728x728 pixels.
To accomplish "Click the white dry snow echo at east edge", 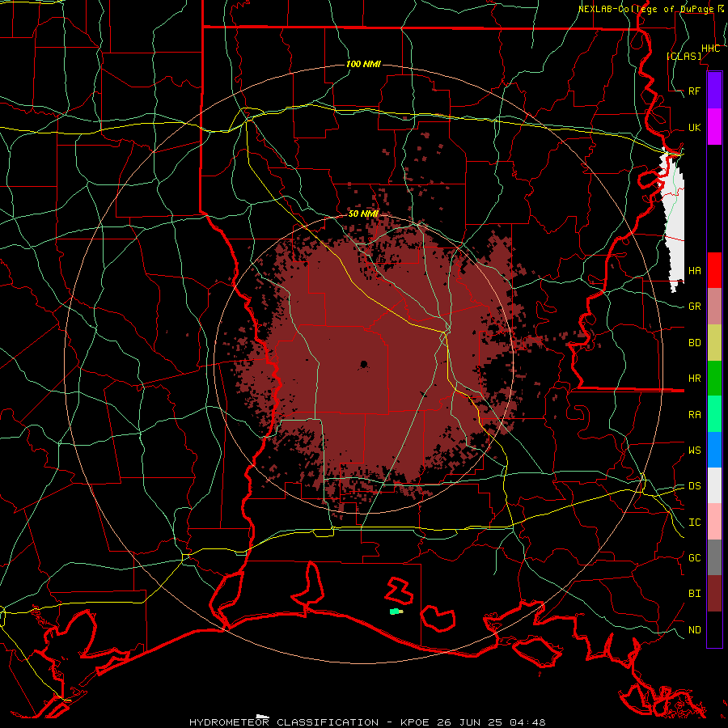I will pos(673,223).
